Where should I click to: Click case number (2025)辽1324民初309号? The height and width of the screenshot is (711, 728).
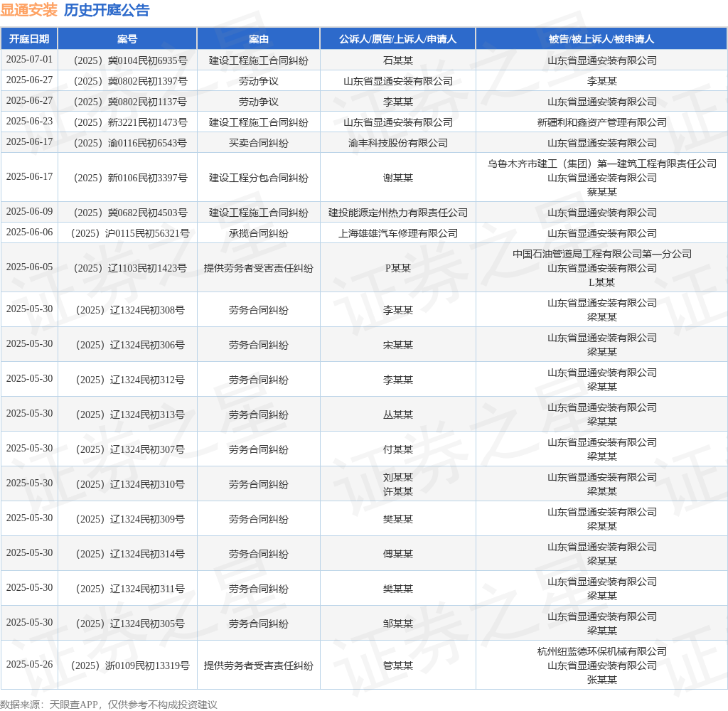[131, 519]
